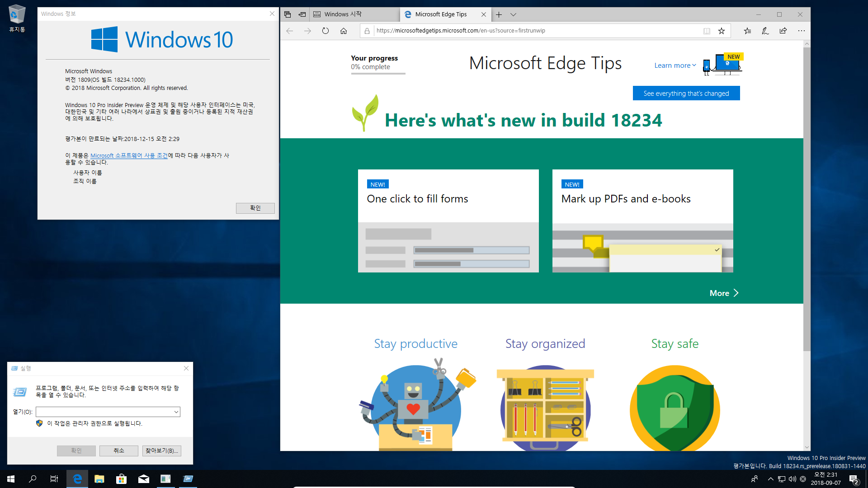Close the Microsoft Edge Tips tab
Image resolution: width=868 pixels, height=488 pixels.
point(484,14)
